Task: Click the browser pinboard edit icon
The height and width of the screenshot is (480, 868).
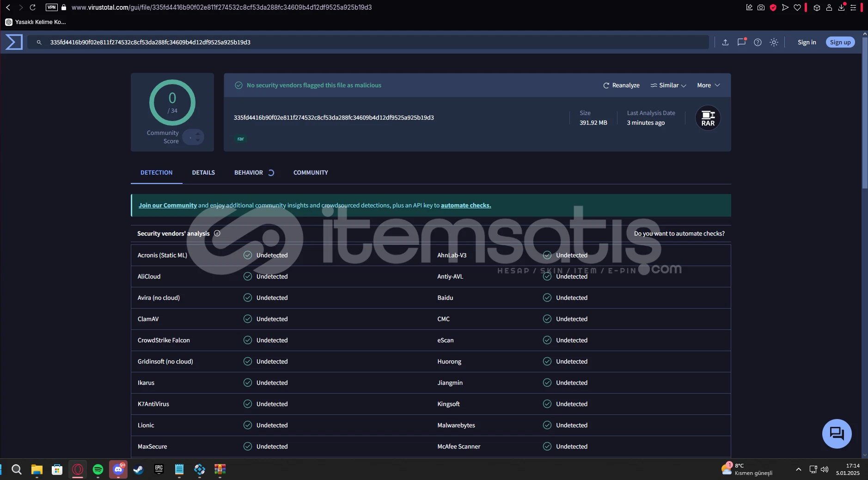Action: 749,7
